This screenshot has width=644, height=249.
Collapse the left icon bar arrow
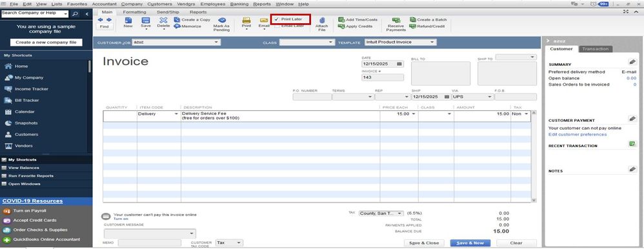click(x=86, y=14)
